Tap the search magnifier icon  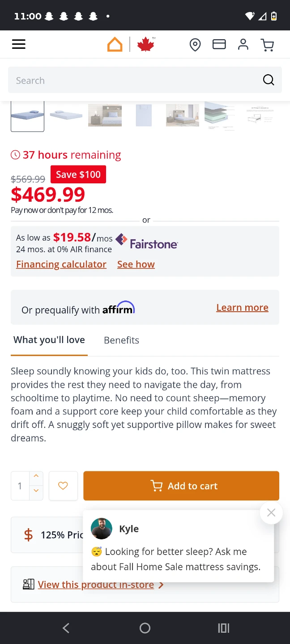click(x=269, y=80)
